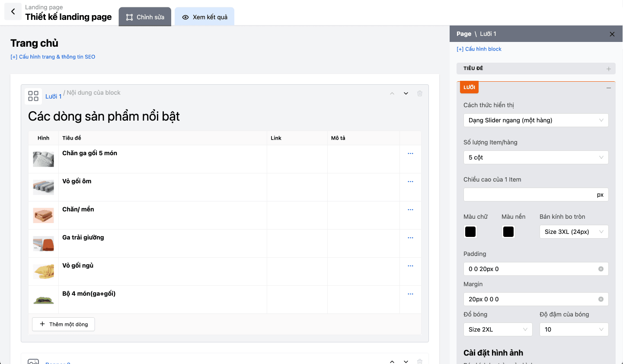623x364 pixels.
Task: Switch to the "Xem kết quả" tab
Action: tap(204, 17)
